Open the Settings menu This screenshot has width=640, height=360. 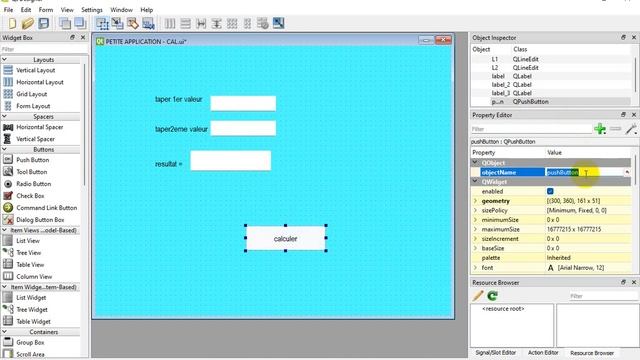coord(92,9)
